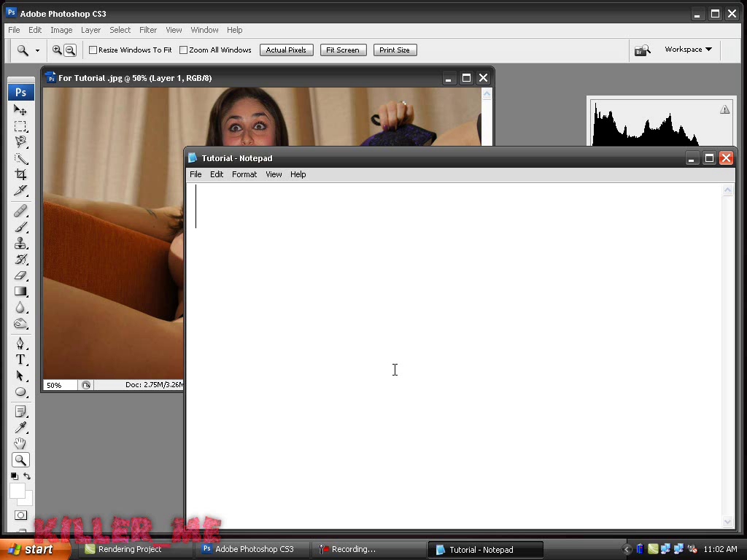Open the Workspace dropdown
The height and width of the screenshot is (560, 747).
(x=689, y=50)
